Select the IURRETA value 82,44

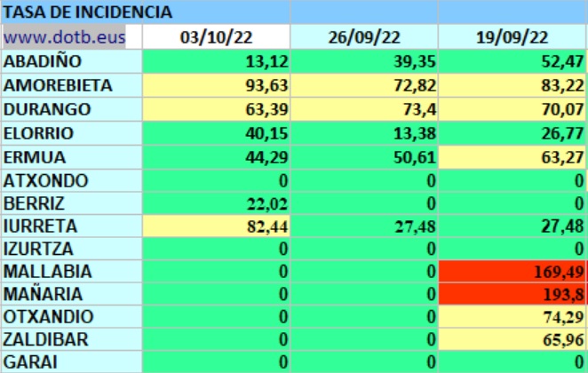pos(216,226)
